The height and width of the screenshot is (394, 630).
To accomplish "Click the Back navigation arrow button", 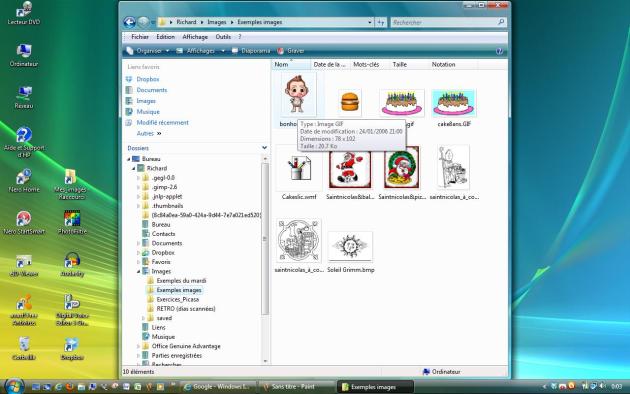I will tap(129, 22).
